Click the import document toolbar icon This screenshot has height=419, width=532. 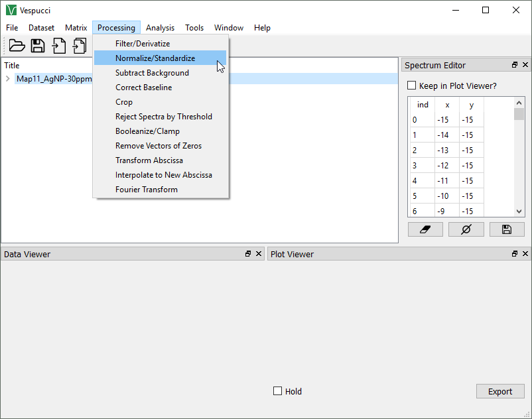coord(59,46)
